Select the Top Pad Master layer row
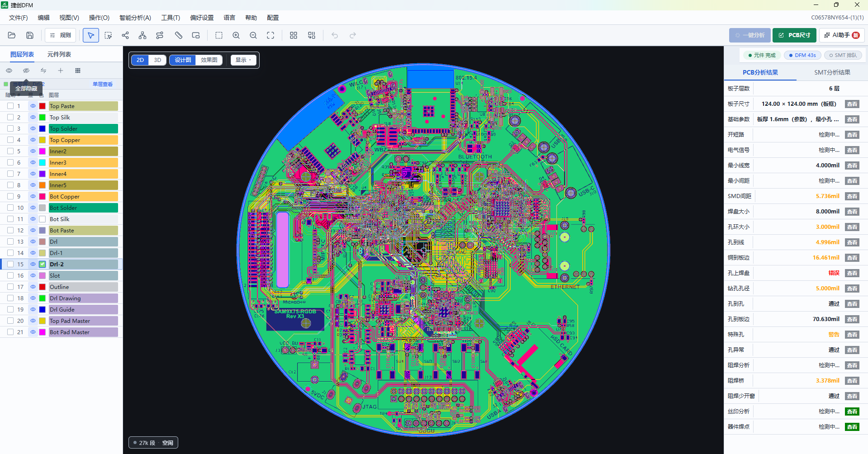This screenshot has height=454, width=868. click(x=61, y=321)
